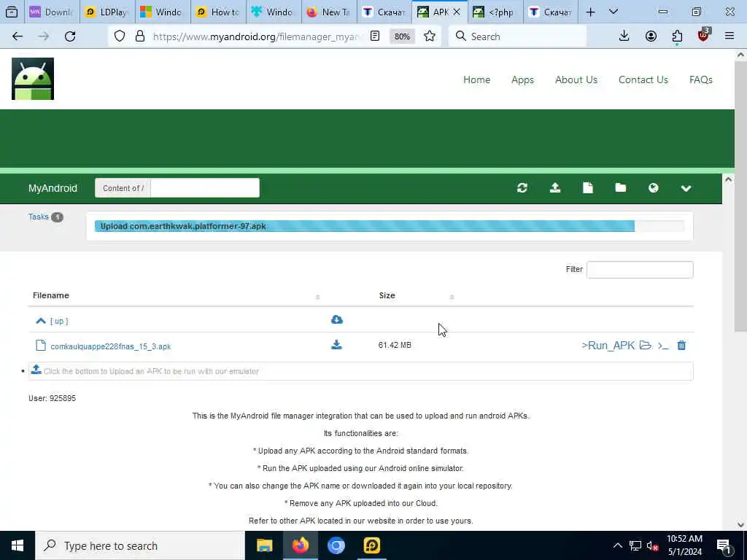Sort by the Size column header
Screen dimensions: 747x560
point(387,295)
